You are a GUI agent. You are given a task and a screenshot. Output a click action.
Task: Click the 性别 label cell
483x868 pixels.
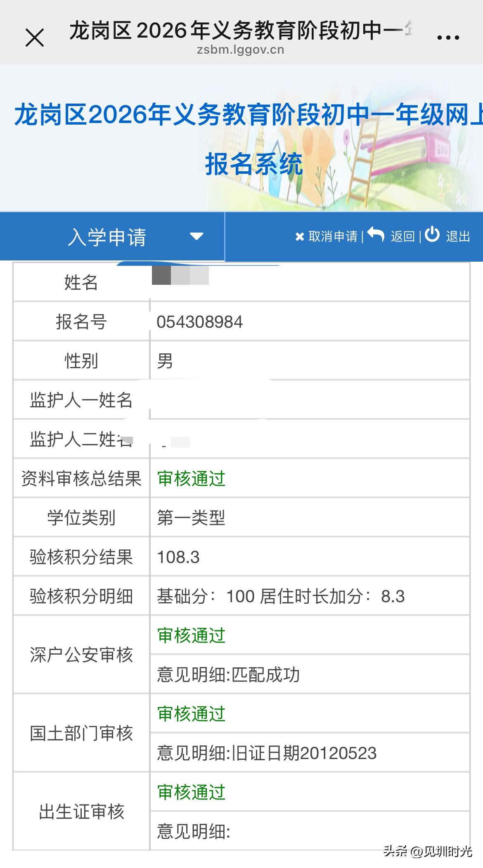coord(81,361)
